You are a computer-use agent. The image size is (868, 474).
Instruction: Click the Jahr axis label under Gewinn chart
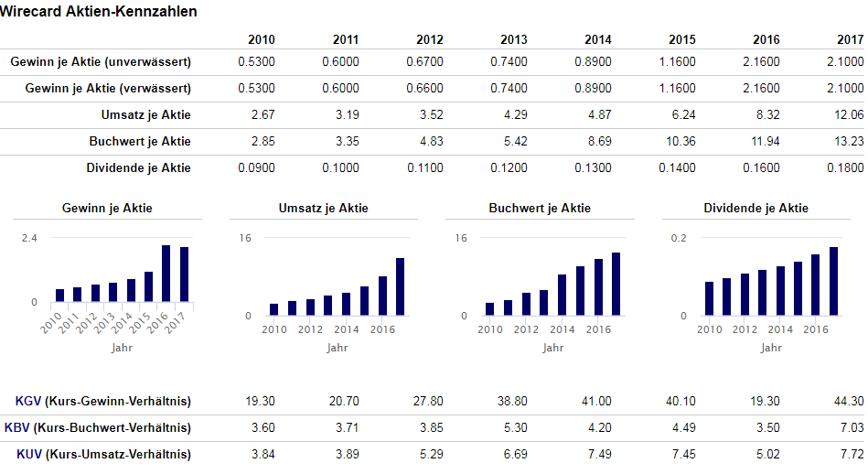[x=122, y=349]
